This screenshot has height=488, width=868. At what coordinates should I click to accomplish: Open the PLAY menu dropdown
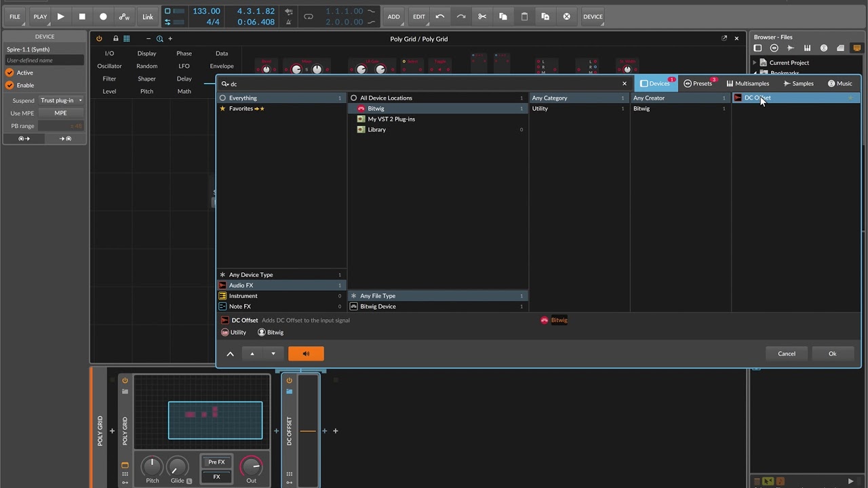coord(40,16)
